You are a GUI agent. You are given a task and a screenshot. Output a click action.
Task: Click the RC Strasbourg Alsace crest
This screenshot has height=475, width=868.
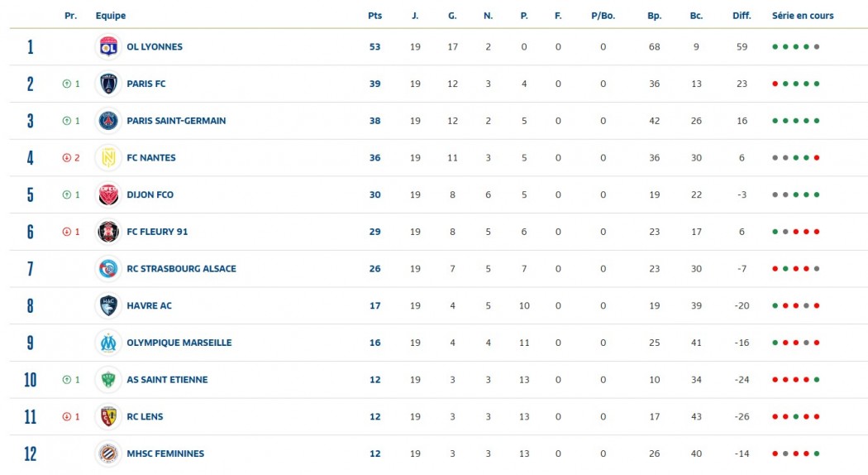tap(108, 268)
